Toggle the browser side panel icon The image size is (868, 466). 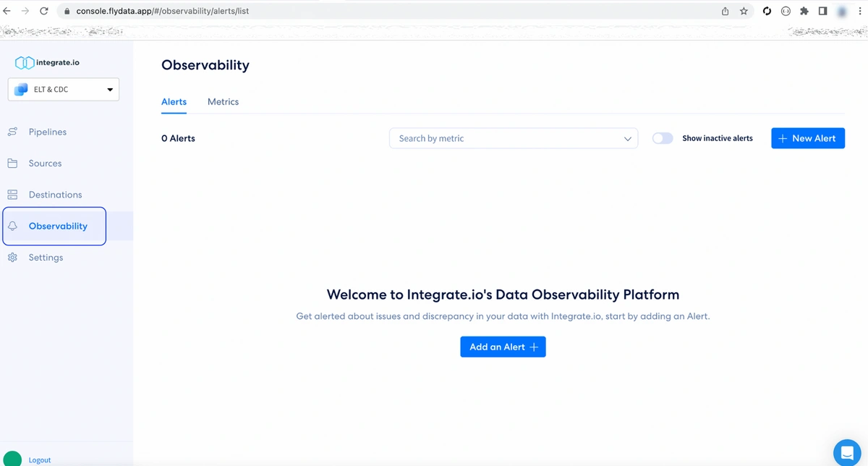pyautogui.click(x=823, y=12)
